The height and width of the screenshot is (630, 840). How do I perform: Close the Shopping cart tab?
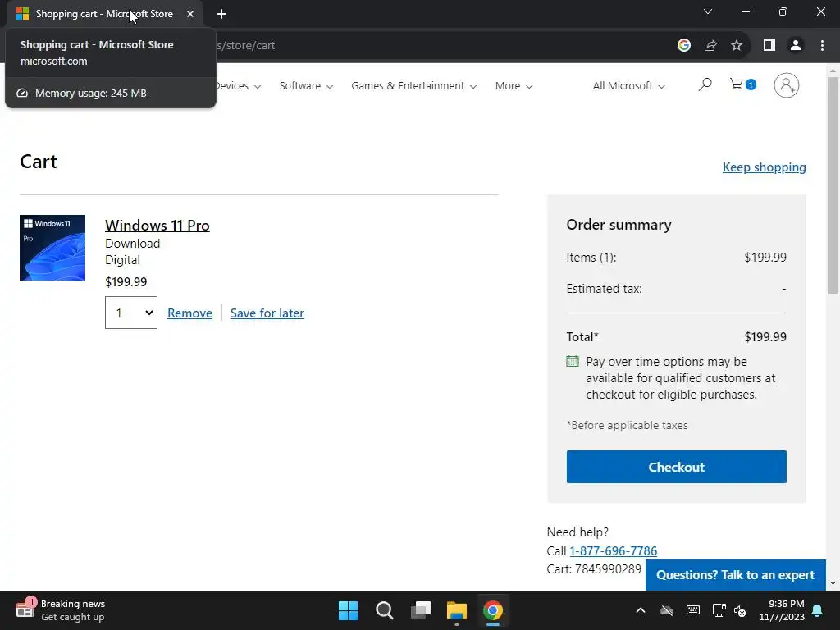tap(190, 14)
